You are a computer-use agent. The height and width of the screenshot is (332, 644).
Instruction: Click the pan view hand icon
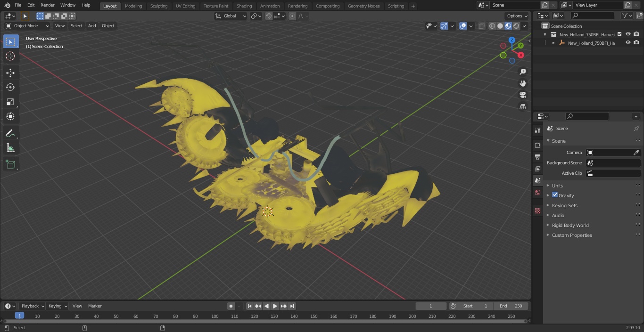[x=522, y=83]
